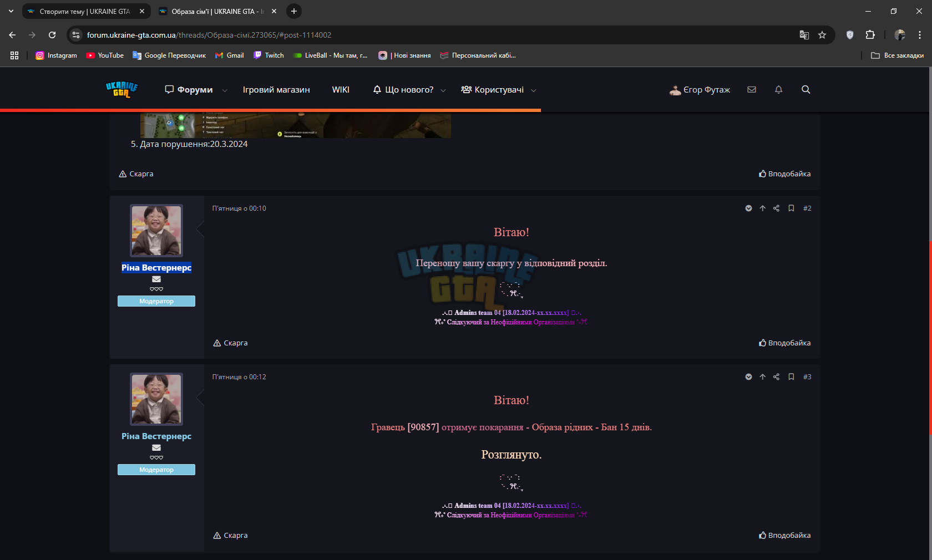Switch to Образа сім'ї browser tab
This screenshot has width=932, height=560.
pos(217,11)
